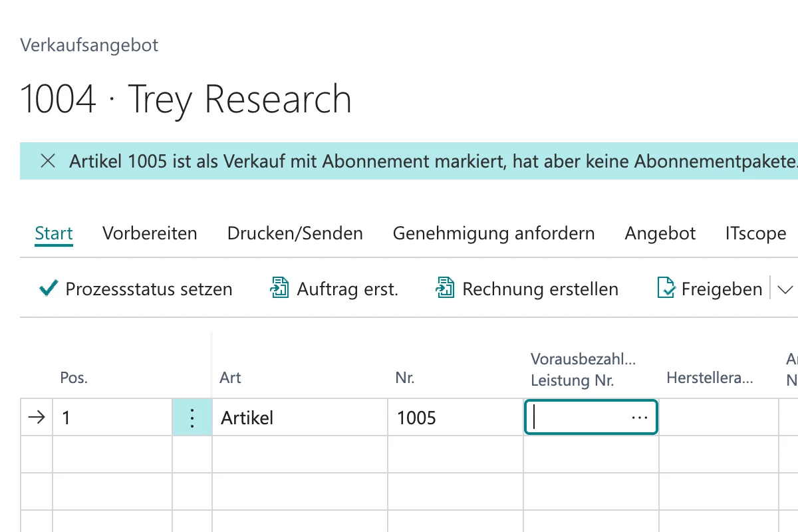Screen dimensions: 798x532
Task: Open the row 1 three-dot options menu
Action: tap(192, 418)
